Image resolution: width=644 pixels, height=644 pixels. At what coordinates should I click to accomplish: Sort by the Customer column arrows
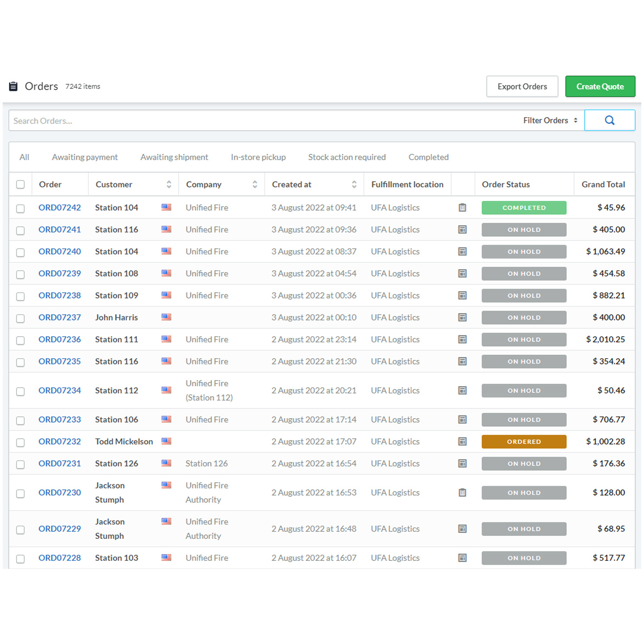pyautogui.click(x=169, y=184)
